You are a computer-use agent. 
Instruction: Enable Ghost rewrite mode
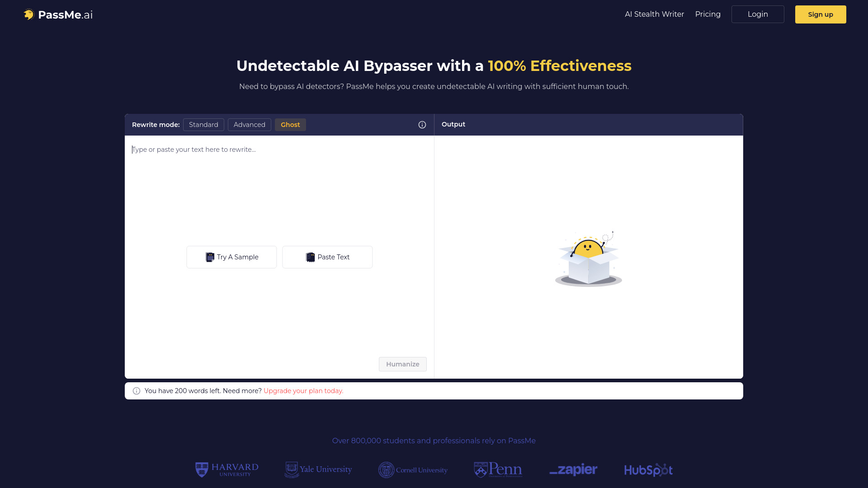[290, 124]
